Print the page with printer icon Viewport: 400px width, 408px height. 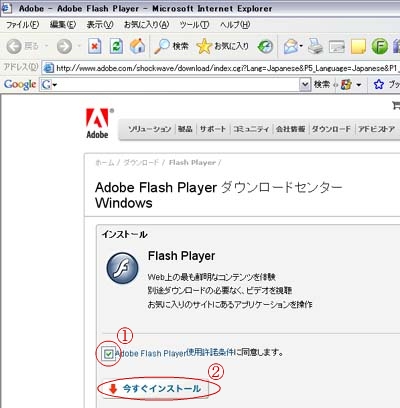(x=315, y=46)
